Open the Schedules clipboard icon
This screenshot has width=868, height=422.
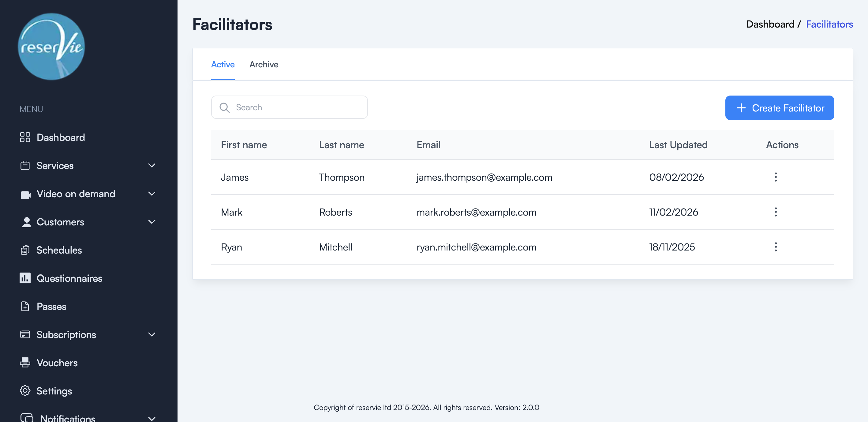tap(25, 250)
